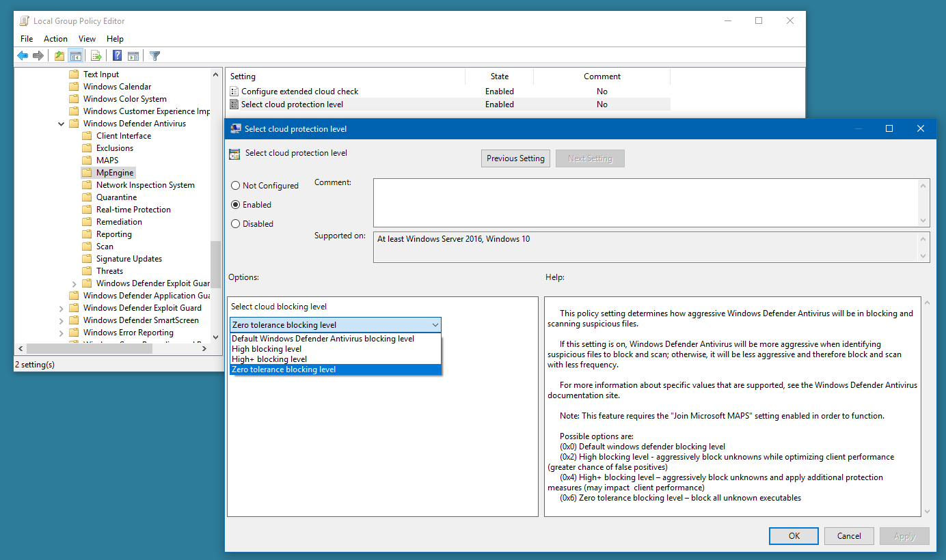Screen dimensions: 946x560
Task: Select Default Windows Defender Antivirus blocking level
Action: (x=323, y=339)
